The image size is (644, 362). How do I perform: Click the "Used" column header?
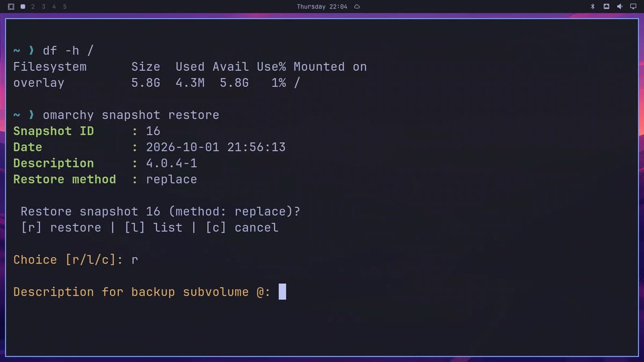tap(190, 67)
